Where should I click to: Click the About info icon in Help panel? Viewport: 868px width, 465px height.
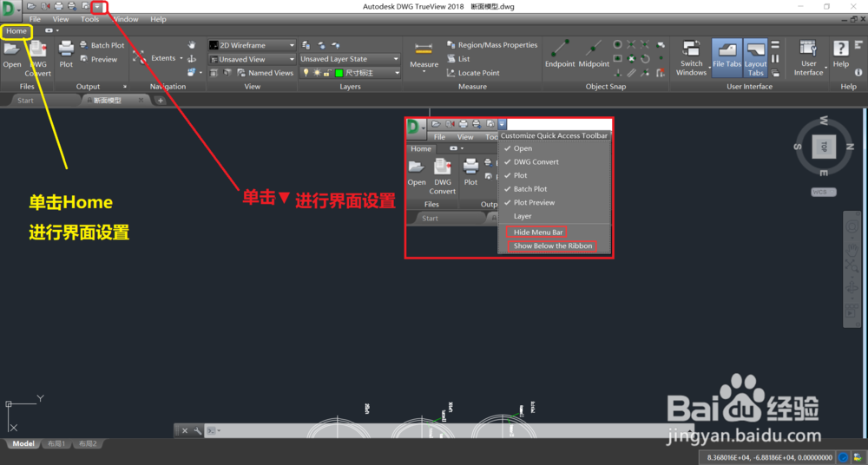coord(858,73)
